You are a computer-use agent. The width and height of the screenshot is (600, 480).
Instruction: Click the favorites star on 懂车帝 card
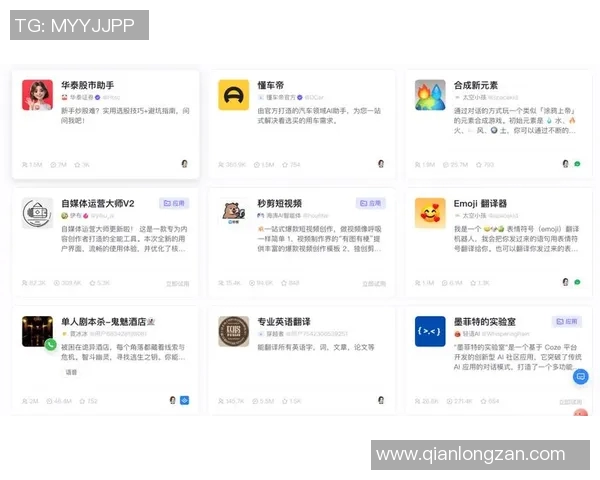(285, 165)
